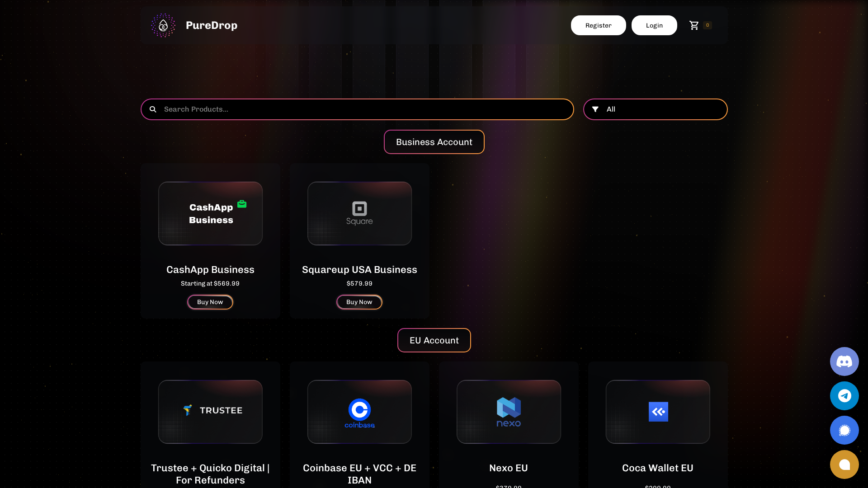Click the Register button

point(598,25)
